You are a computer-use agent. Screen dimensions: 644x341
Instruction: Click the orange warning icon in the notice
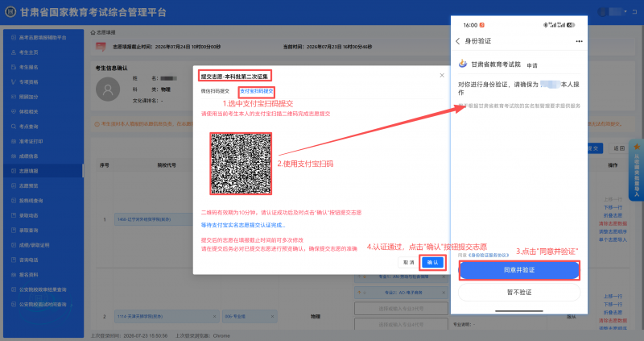[97, 124]
